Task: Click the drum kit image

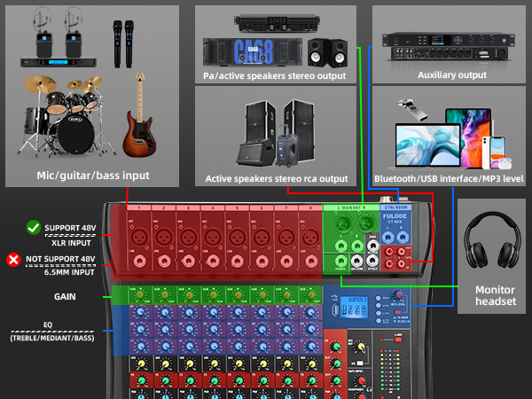Action: [65, 116]
